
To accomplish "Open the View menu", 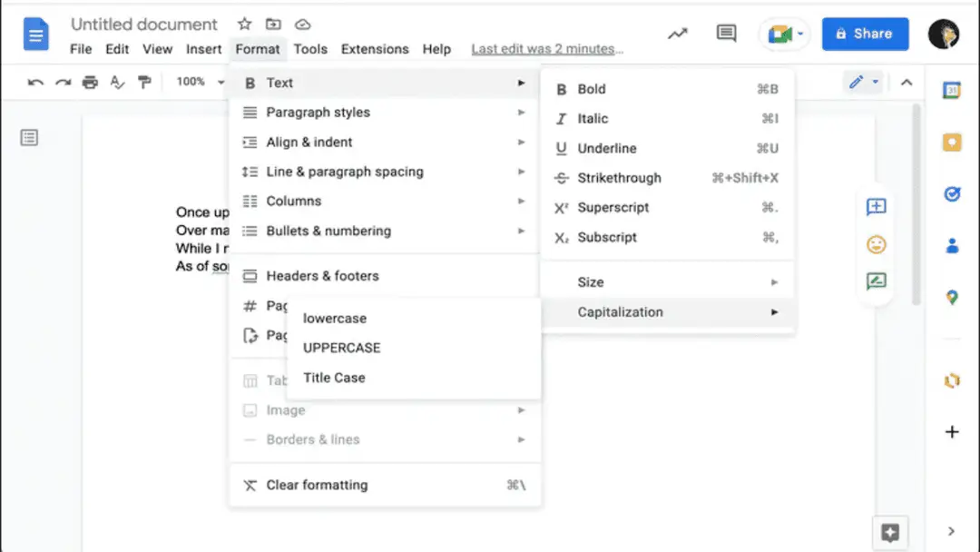I will click(157, 49).
